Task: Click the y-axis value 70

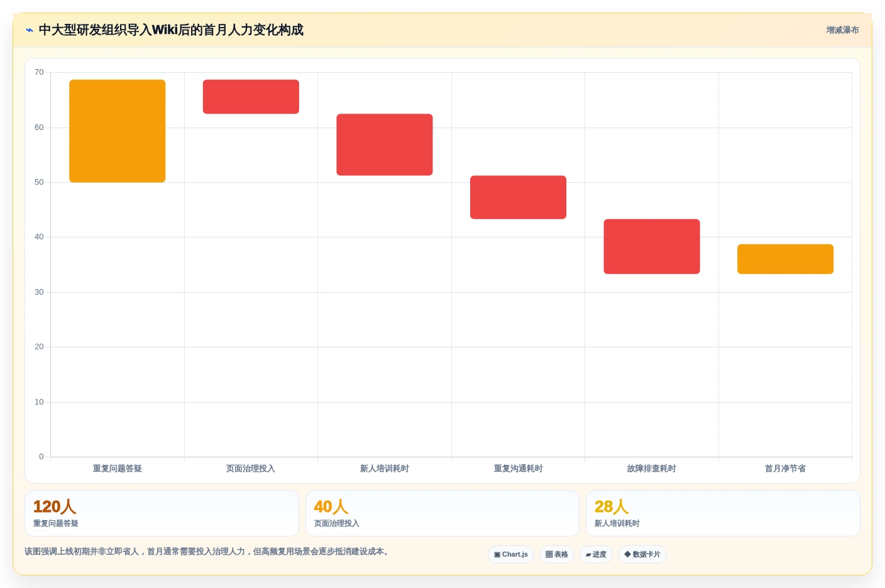Action: coord(39,72)
